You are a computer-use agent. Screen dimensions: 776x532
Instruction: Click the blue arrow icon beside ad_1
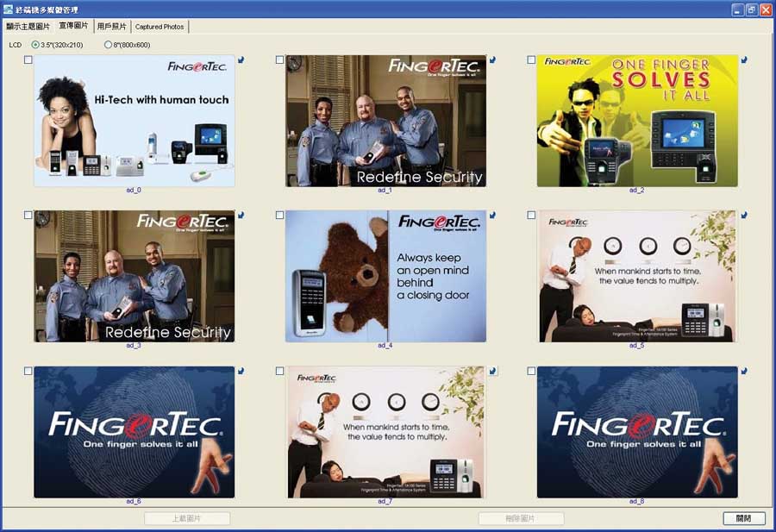493,59
